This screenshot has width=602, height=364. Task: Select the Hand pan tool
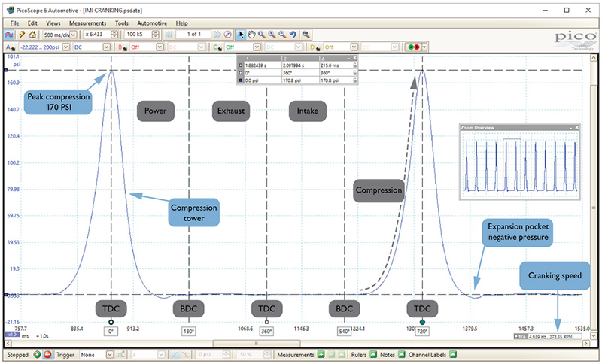coord(251,35)
